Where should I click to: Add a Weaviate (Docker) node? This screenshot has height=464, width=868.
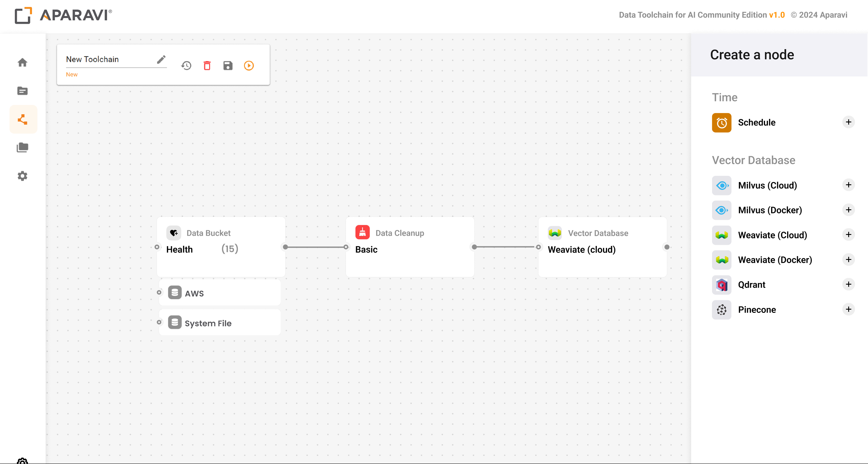849,260
